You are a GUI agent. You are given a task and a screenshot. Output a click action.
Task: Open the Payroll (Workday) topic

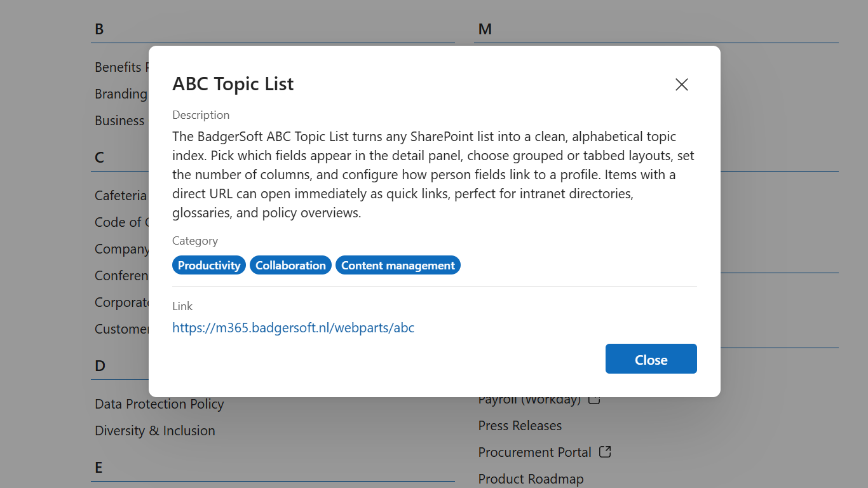pos(529,400)
